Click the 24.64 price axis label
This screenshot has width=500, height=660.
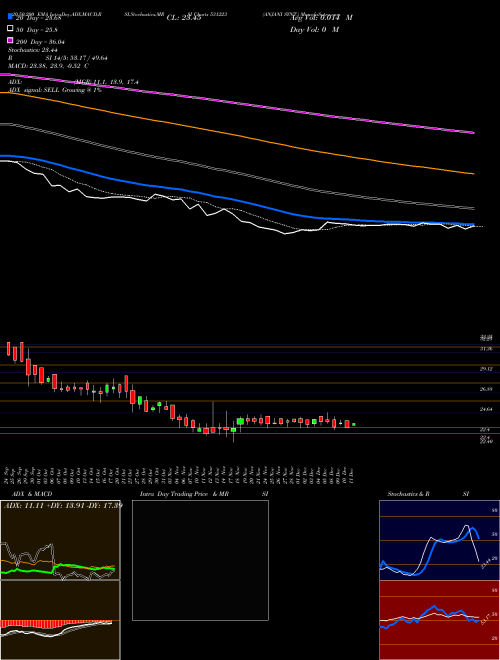pos(487,409)
